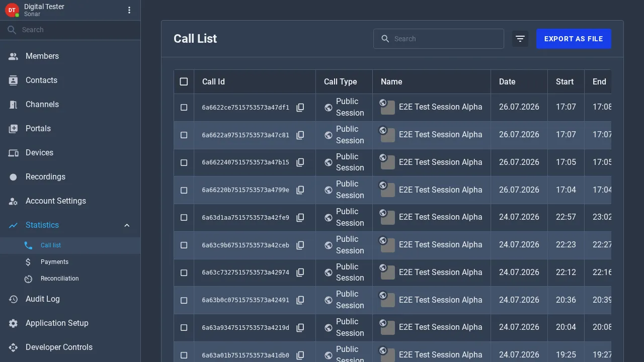The height and width of the screenshot is (362, 644).
Task: Copy call ID 6a63d1aa7515753573a42fe9
Action: pos(300,218)
